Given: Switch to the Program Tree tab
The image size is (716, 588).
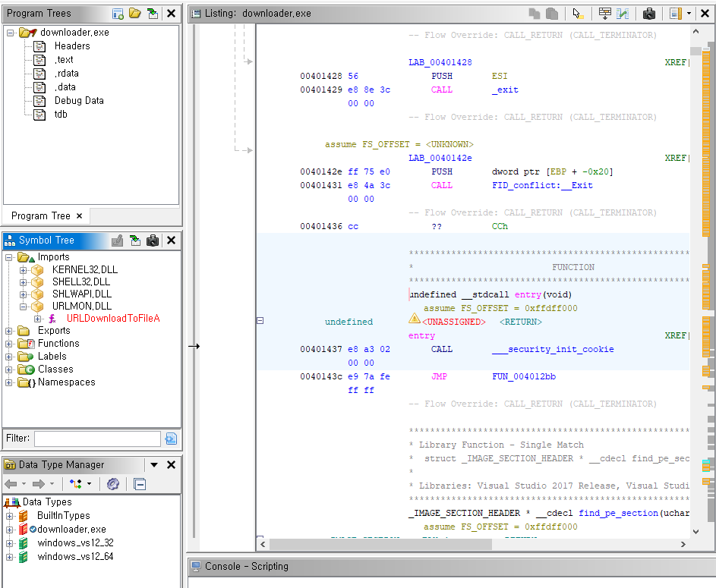Looking at the screenshot, I should pos(40,215).
